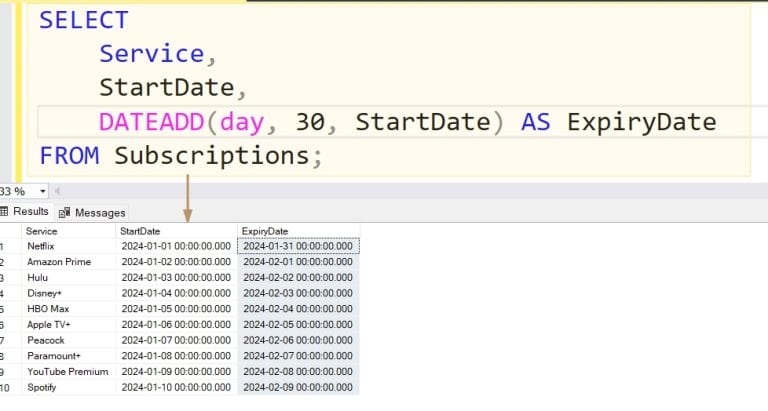Select the Apple TV+ cell
The image size is (768, 411).
pyautogui.click(x=69, y=324)
